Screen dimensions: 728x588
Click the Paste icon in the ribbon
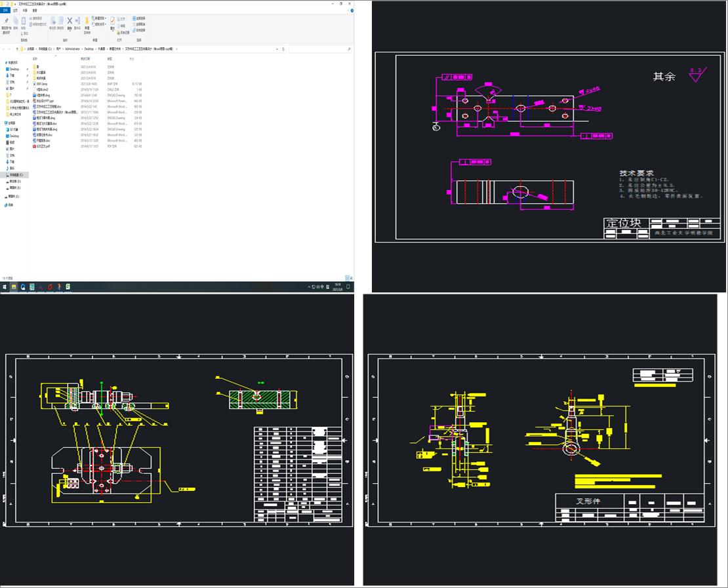(x=24, y=23)
